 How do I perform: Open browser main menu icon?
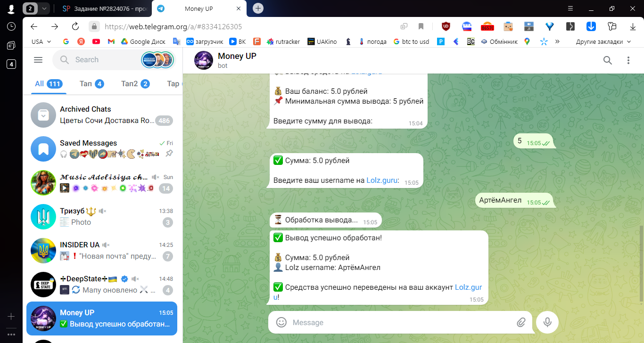tap(570, 8)
